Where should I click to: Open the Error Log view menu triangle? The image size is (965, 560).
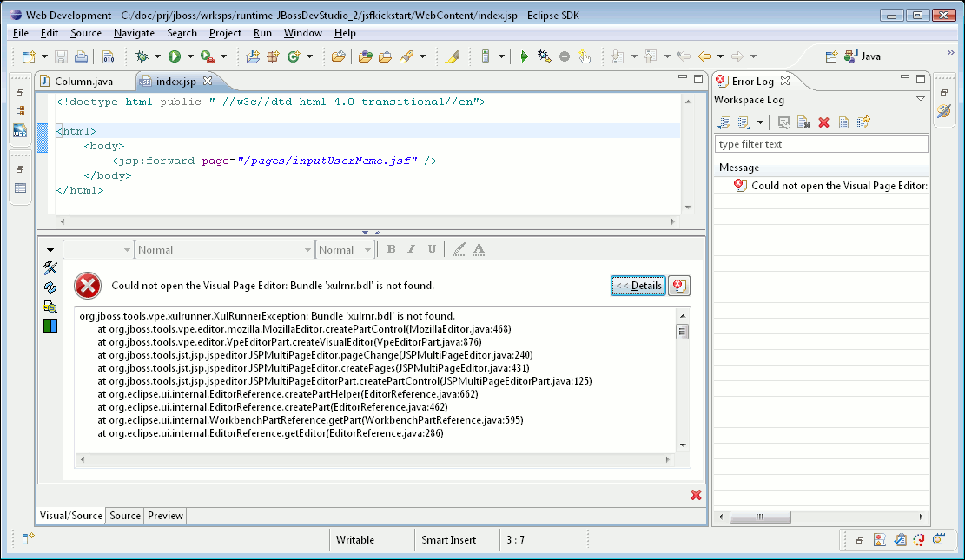coord(921,99)
